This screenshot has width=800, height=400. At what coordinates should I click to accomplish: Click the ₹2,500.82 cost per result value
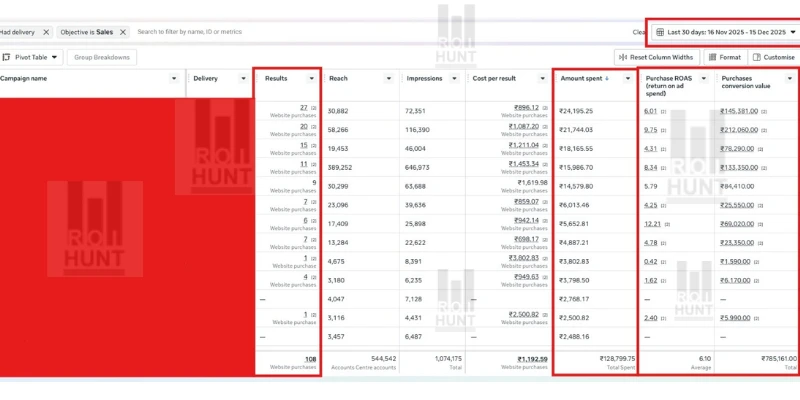click(524, 315)
